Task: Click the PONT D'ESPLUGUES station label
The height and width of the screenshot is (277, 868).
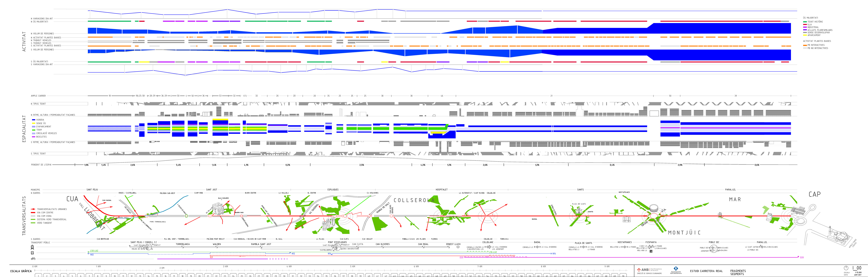Action: point(337,242)
